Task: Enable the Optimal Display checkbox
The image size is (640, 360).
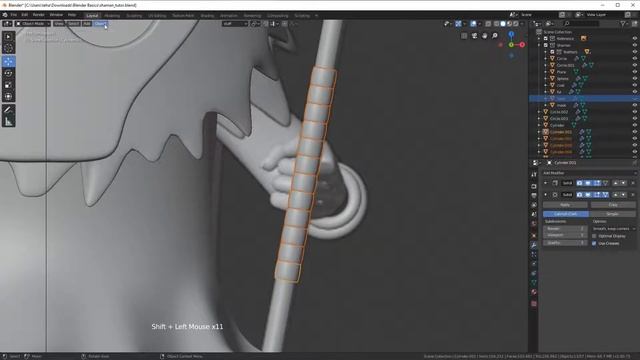Action: [x=594, y=236]
